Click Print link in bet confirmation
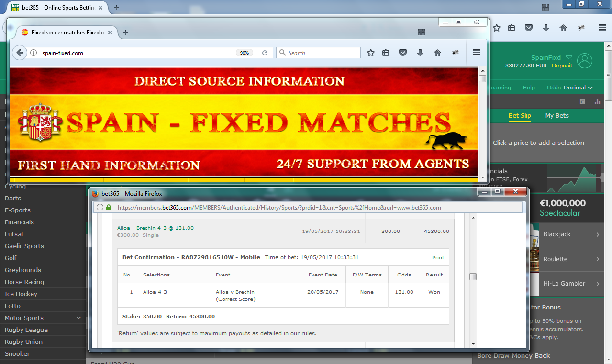The width and height of the screenshot is (612, 364). (x=438, y=257)
